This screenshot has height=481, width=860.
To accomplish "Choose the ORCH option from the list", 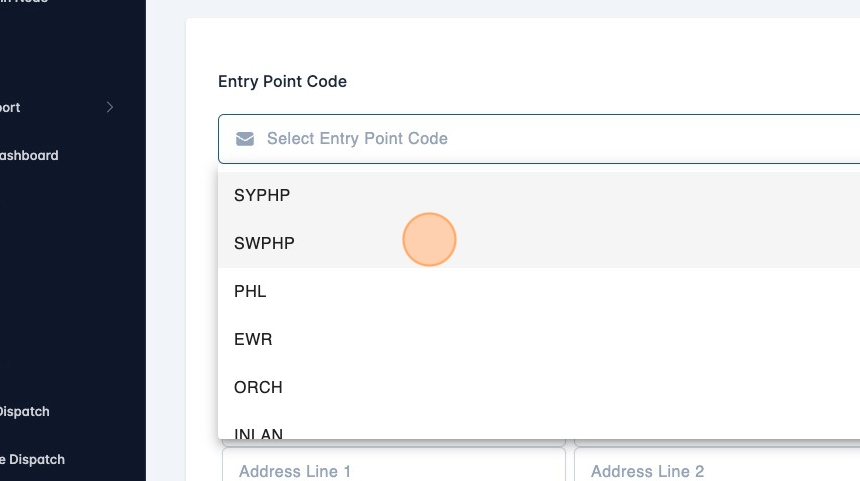I will coord(258,387).
